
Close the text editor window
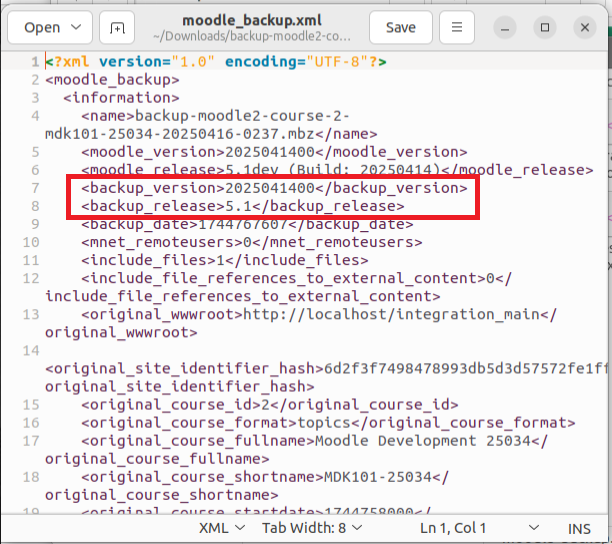(x=585, y=28)
